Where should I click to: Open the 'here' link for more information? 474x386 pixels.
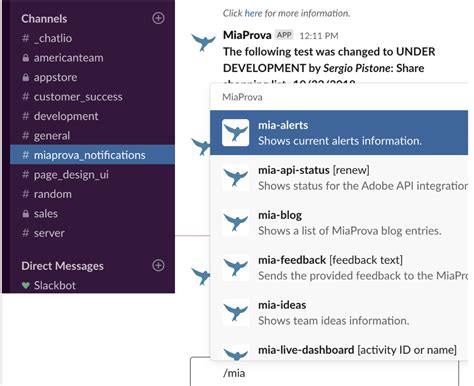point(253,13)
